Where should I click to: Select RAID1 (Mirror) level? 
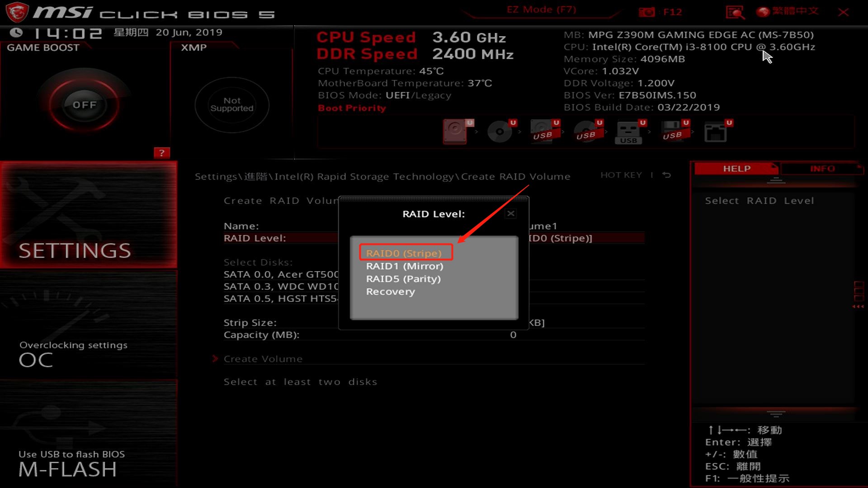pyautogui.click(x=405, y=266)
